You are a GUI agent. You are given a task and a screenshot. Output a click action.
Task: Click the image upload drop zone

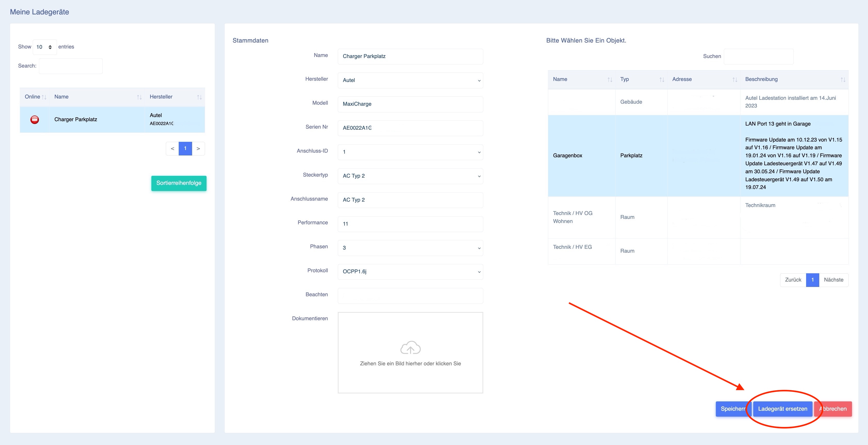click(410, 352)
